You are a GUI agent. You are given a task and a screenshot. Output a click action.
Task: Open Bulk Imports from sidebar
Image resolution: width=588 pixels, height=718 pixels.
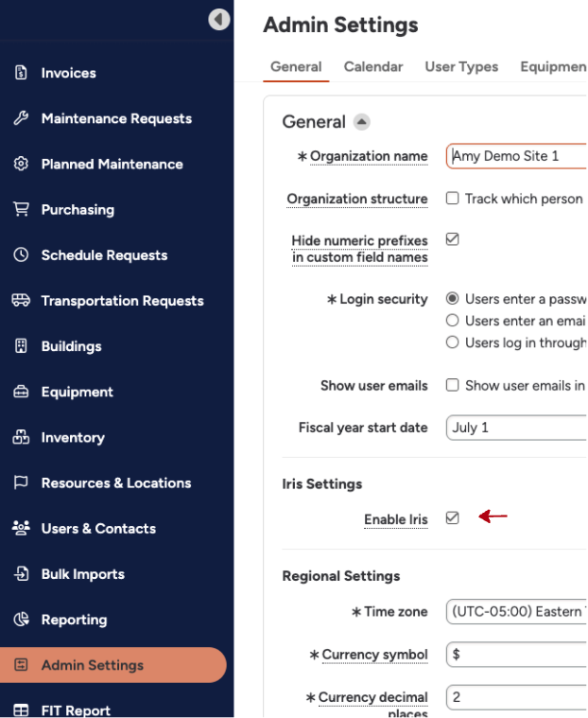click(x=82, y=574)
